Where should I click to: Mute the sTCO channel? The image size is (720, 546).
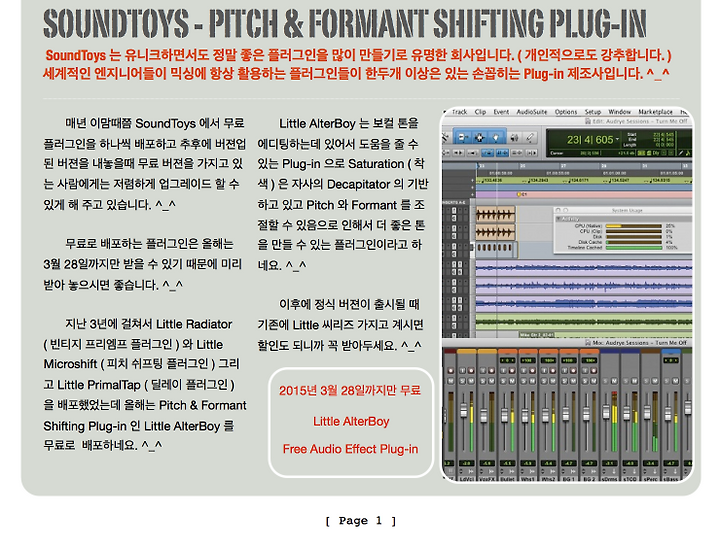tap(635, 381)
